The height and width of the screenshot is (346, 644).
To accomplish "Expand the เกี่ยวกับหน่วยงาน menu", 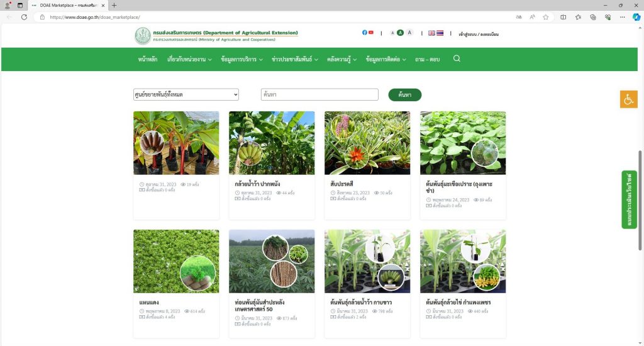I will point(189,59).
